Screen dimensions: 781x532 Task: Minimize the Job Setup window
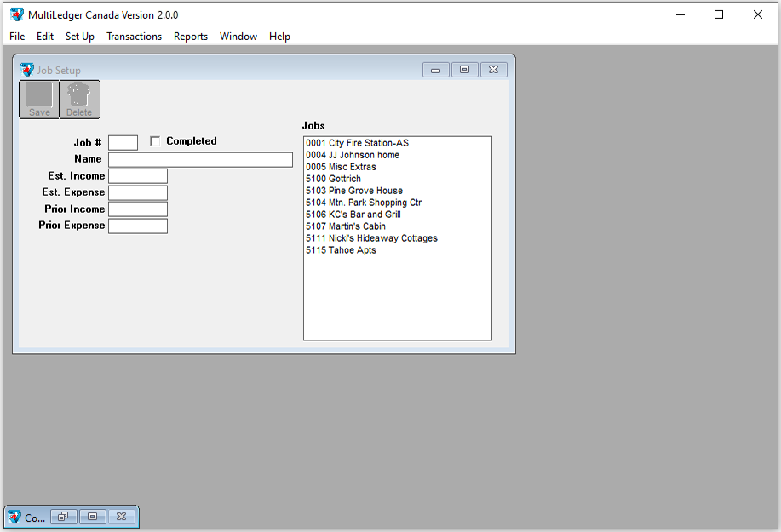tap(435, 70)
